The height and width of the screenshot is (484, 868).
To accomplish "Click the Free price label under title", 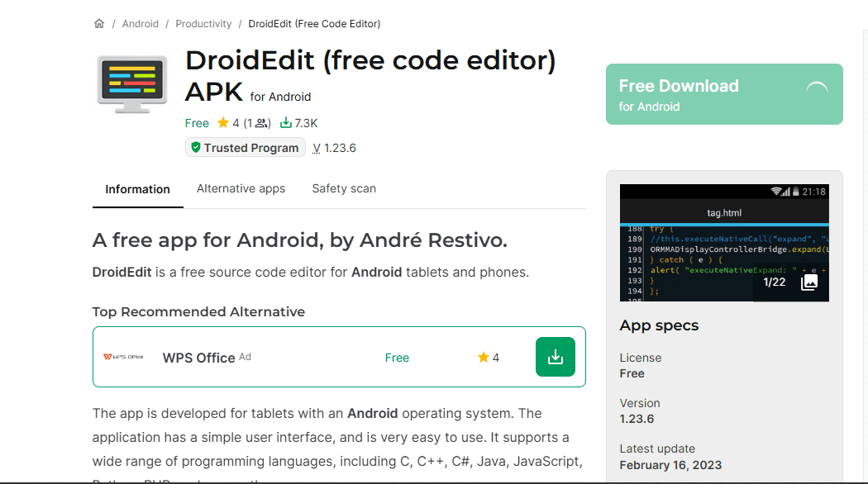I will point(197,123).
